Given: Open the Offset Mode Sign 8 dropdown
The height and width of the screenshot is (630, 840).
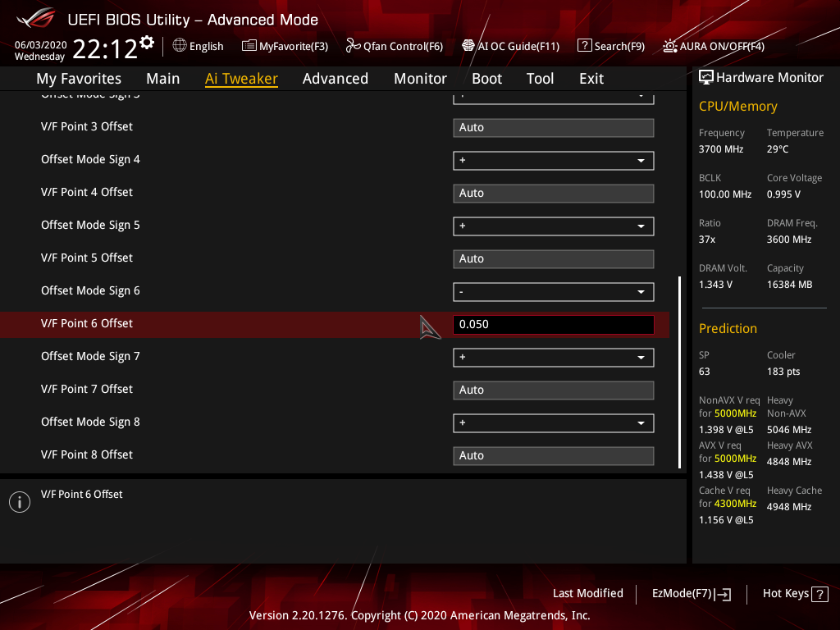Looking at the screenshot, I should [x=553, y=422].
